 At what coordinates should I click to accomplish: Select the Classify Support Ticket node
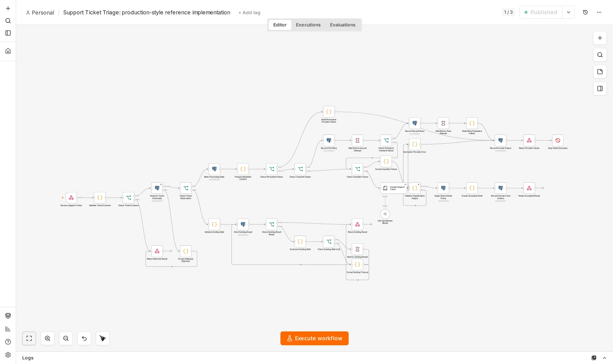tap(393, 188)
